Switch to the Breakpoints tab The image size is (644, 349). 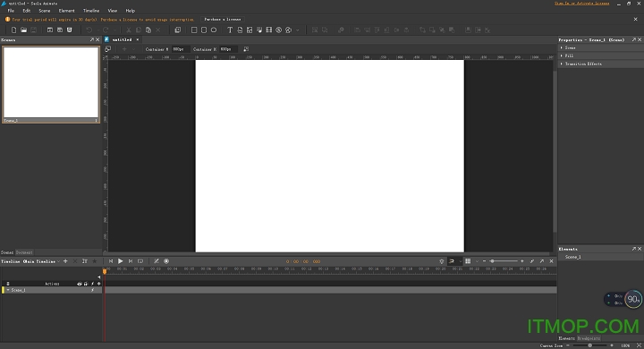[589, 338]
